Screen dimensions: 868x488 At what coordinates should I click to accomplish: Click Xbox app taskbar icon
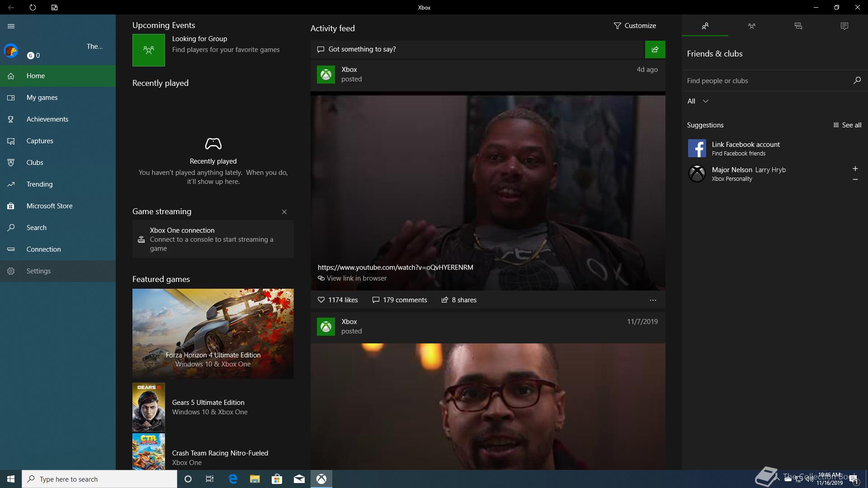(321, 479)
